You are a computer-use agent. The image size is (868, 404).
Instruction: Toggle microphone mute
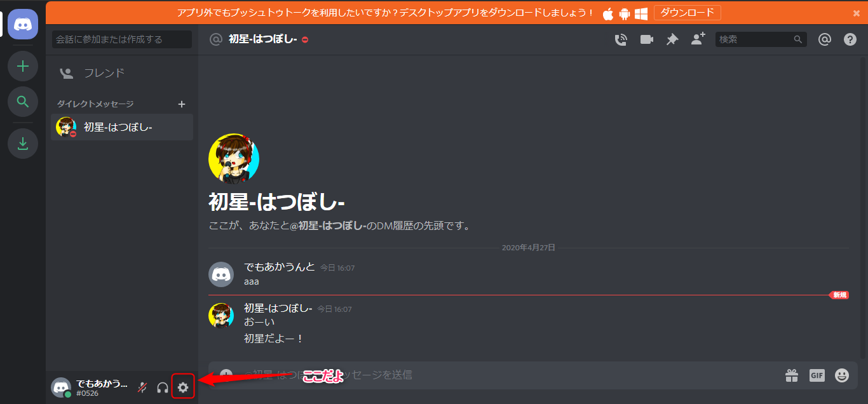tap(143, 387)
